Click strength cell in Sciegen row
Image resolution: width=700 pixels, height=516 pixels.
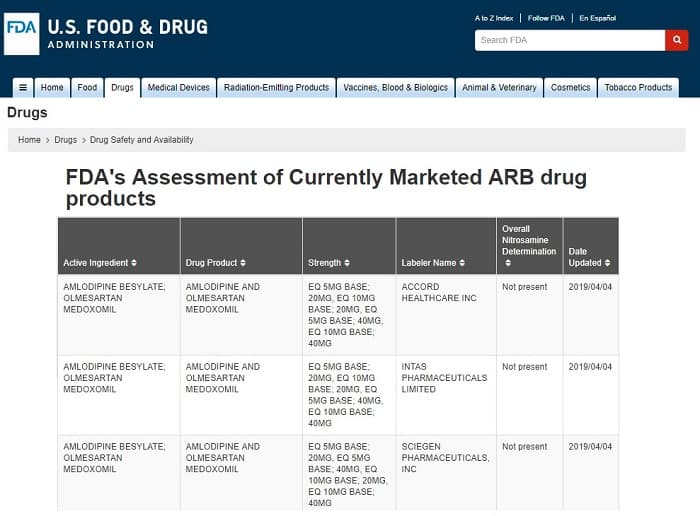[348, 474]
